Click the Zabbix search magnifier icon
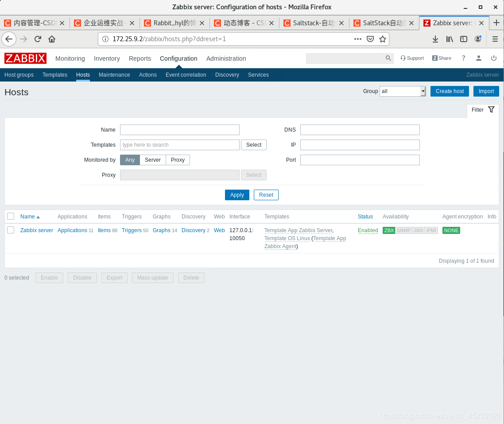The height and width of the screenshot is (424, 504). tap(388, 58)
